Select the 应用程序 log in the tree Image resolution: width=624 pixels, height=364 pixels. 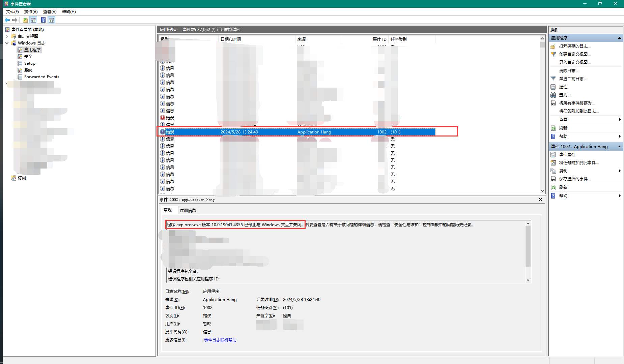click(32, 50)
